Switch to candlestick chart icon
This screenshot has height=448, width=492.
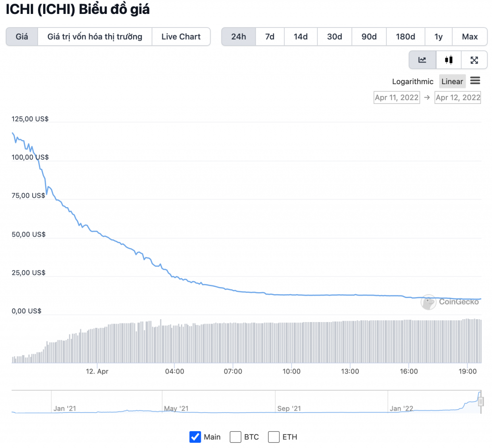(x=449, y=60)
